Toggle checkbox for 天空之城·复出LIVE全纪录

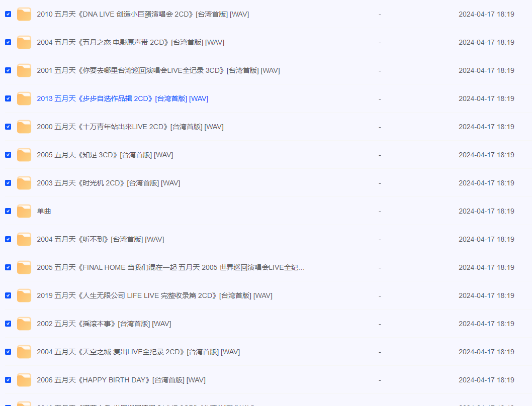point(8,352)
